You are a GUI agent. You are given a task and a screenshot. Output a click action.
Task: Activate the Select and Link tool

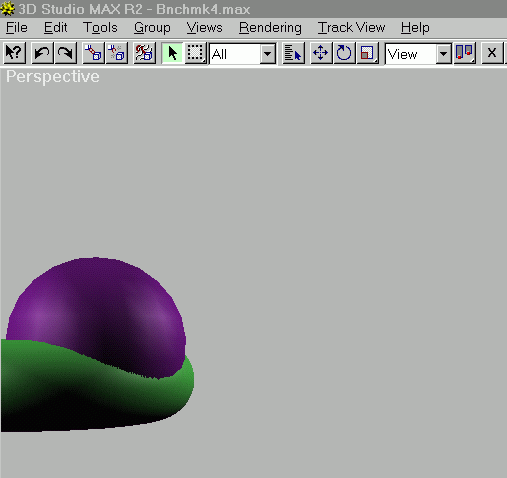93,53
